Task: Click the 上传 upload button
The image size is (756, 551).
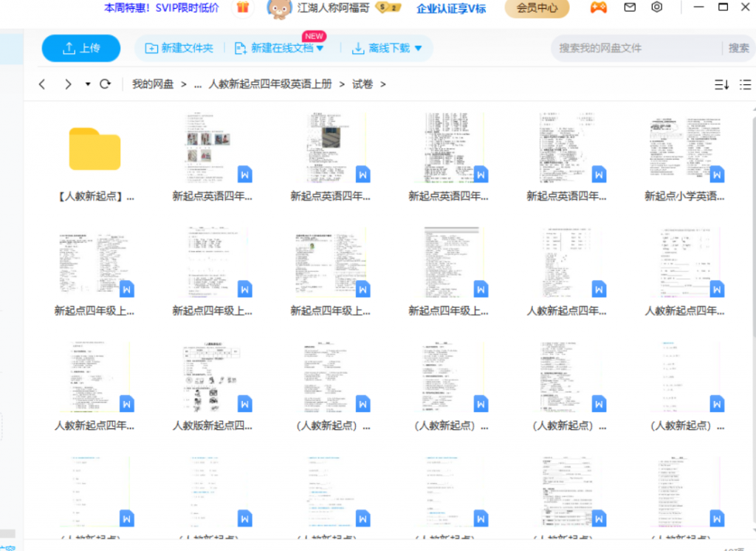Action: pyautogui.click(x=81, y=48)
